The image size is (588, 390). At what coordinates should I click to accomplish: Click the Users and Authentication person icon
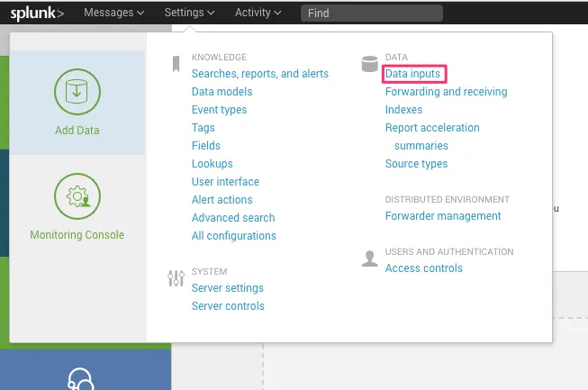pos(369,259)
